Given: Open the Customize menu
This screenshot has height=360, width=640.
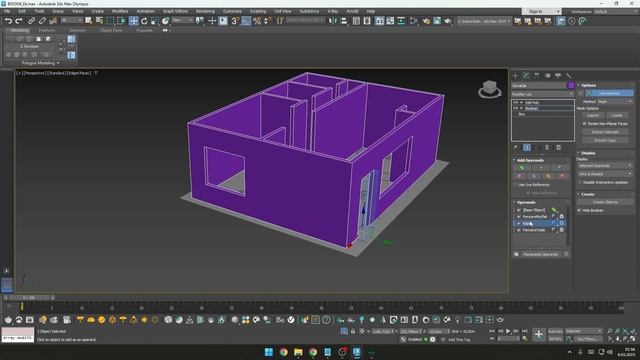Looking at the screenshot, I should coord(232,11).
